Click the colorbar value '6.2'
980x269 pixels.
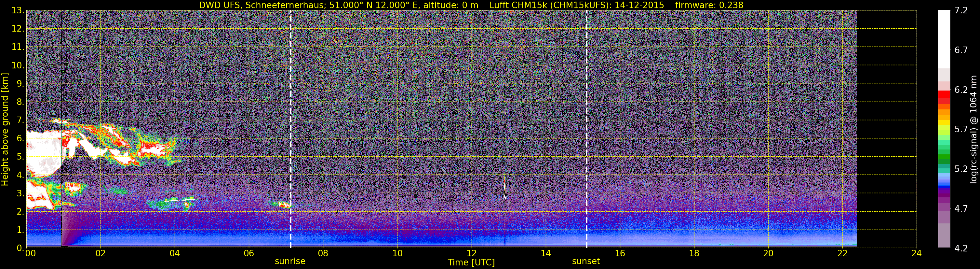961,90
